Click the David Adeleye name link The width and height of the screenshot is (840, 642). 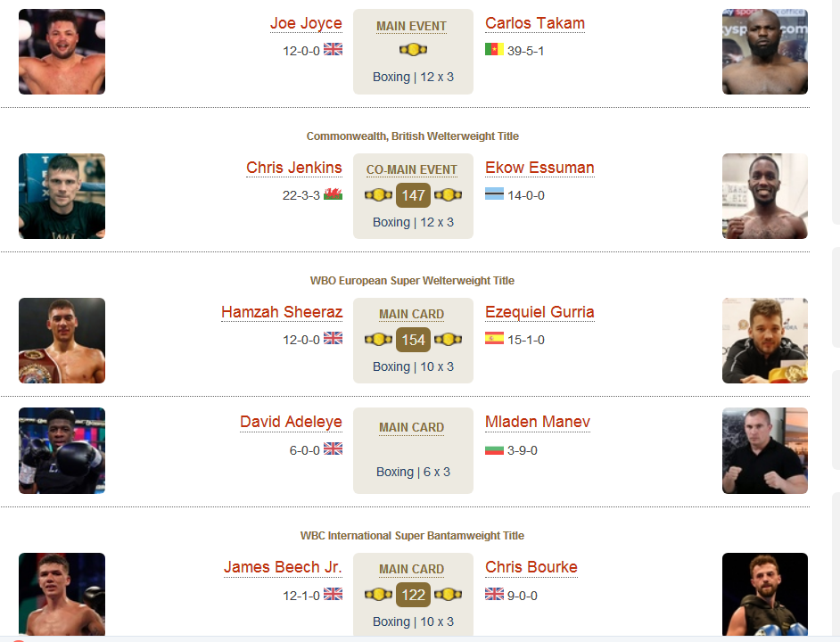291,422
